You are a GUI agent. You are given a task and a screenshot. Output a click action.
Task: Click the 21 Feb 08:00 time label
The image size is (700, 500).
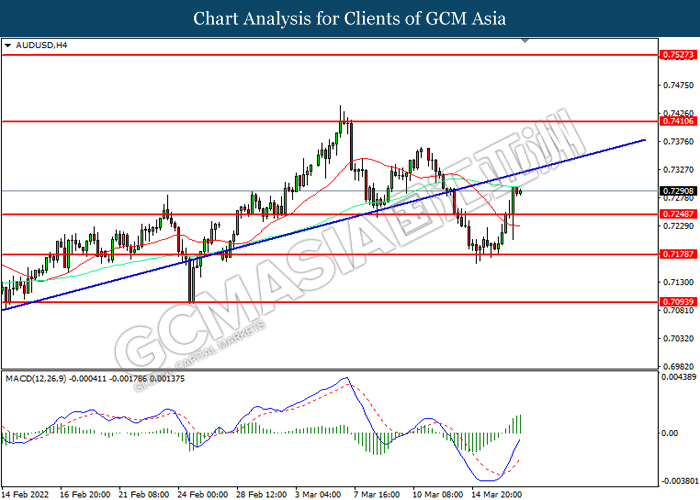tap(144, 494)
